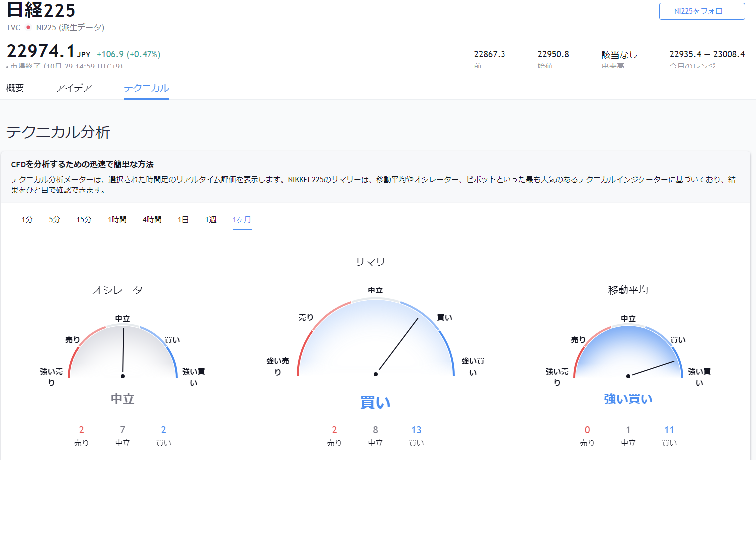
Task: Click the summary 買い result label
Action: click(x=375, y=403)
